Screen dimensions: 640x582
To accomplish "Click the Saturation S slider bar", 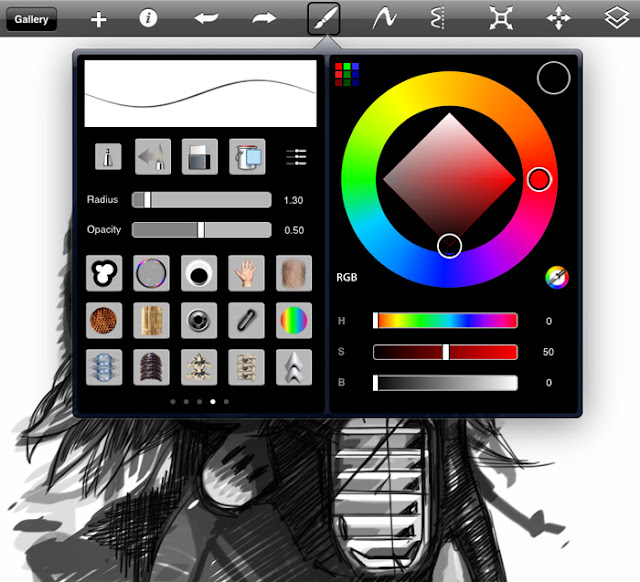I will coord(445,352).
